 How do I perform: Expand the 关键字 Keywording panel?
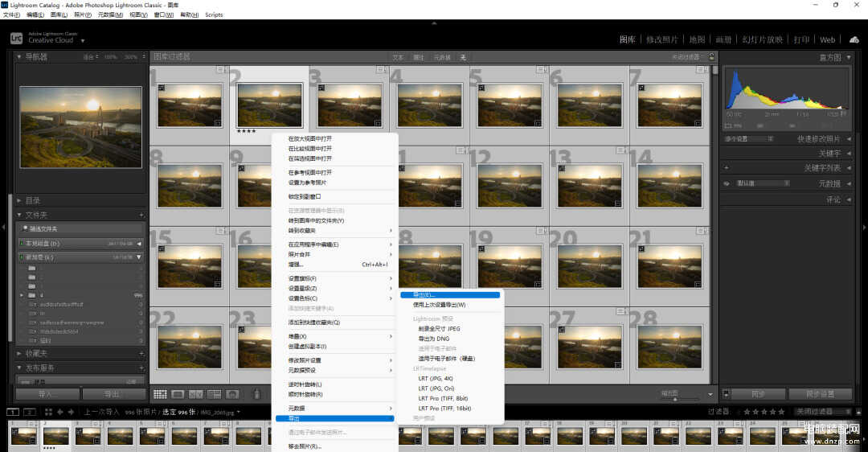tap(850, 154)
